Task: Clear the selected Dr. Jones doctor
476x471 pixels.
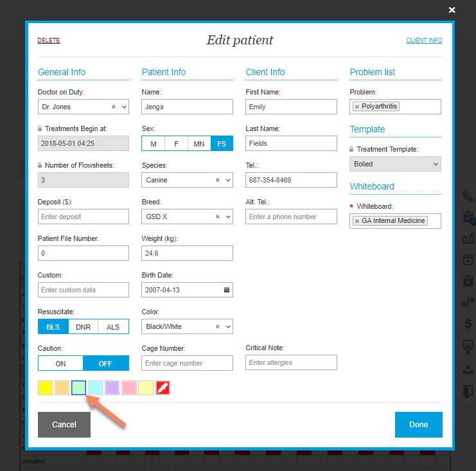Action: [114, 107]
